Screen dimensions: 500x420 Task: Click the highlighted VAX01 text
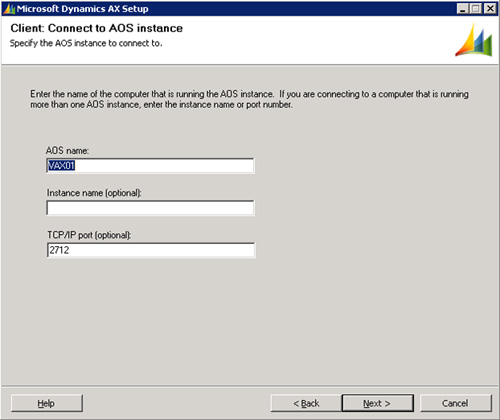(x=61, y=166)
